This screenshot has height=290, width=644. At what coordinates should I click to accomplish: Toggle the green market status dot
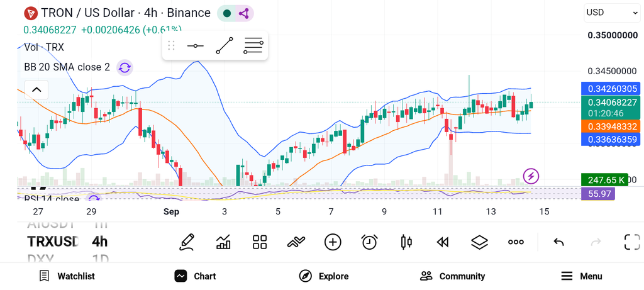pos(226,14)
